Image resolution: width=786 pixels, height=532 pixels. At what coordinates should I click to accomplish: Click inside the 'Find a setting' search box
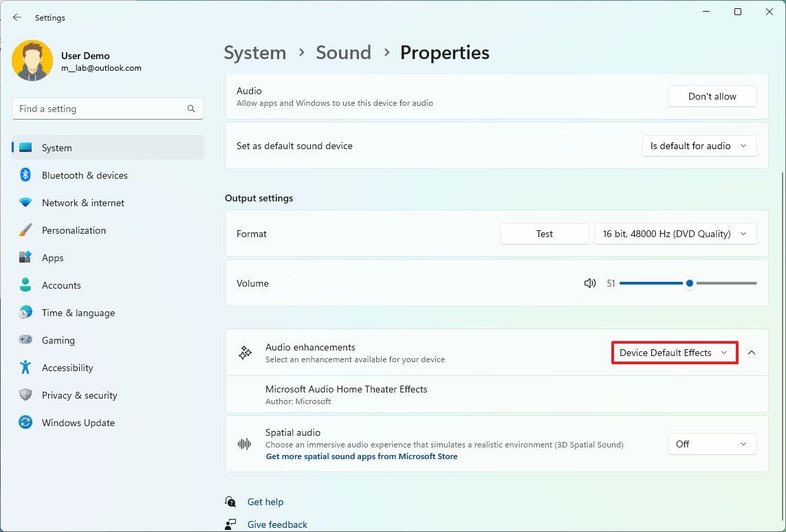pos(107,109)
